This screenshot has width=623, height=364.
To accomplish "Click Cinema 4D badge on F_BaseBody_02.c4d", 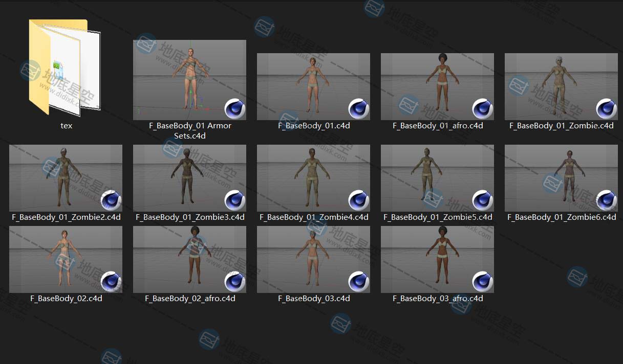I will [x=111, y=282].
